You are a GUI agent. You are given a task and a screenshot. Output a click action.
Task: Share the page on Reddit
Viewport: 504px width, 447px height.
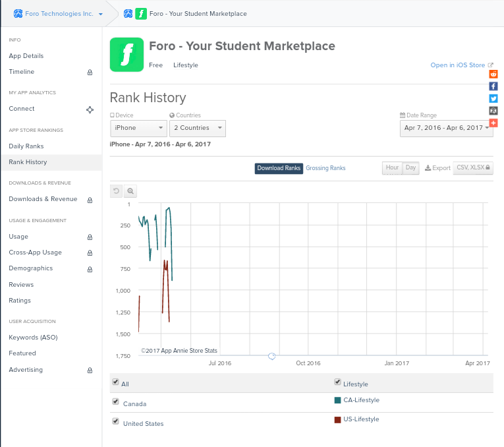tap(493, 74)
